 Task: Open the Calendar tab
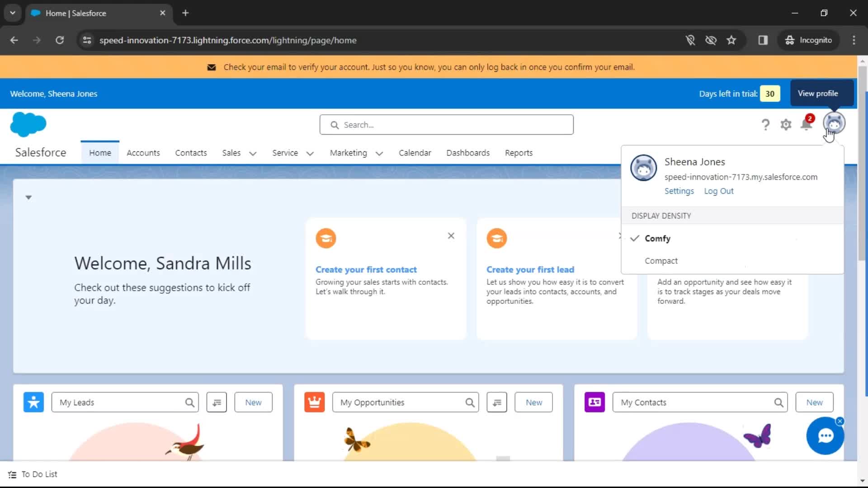pos(415,153)
